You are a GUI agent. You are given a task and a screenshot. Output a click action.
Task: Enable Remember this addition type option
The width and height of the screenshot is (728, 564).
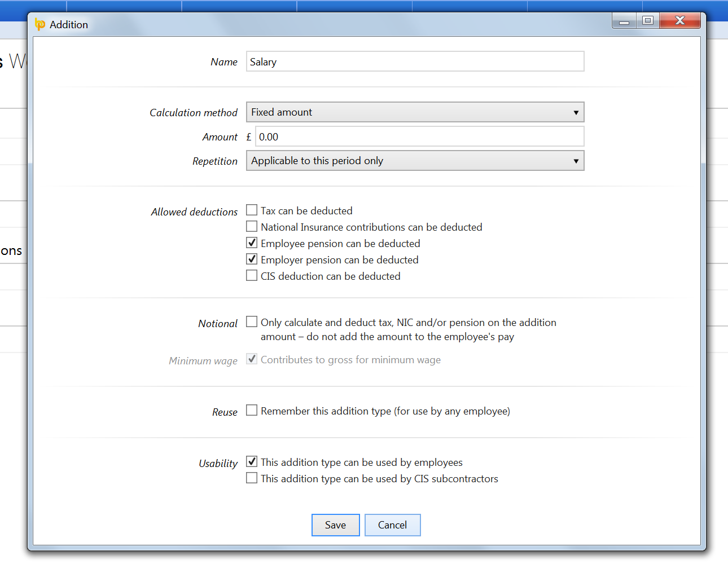click(252, 411)
